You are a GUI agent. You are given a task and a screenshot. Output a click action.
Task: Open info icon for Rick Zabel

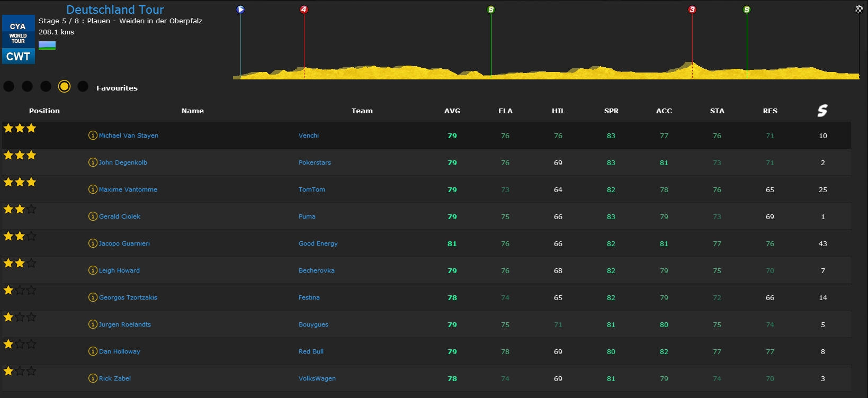93,378
